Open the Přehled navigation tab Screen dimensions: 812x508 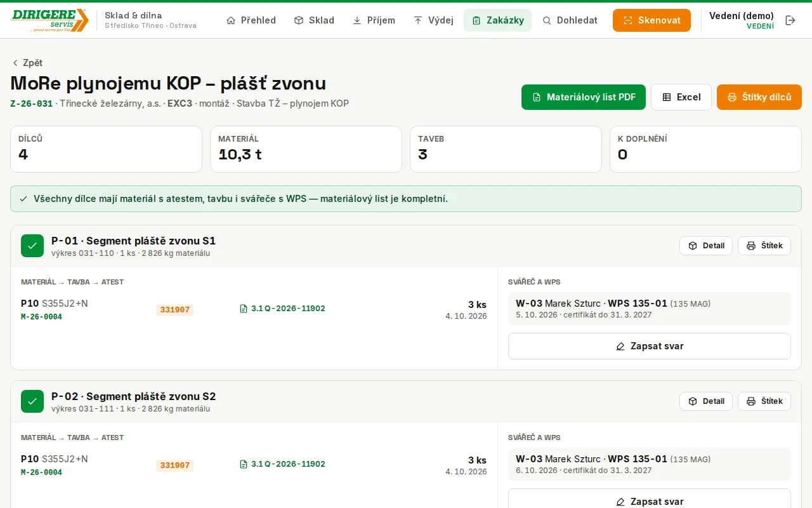(x=251, y=20)
